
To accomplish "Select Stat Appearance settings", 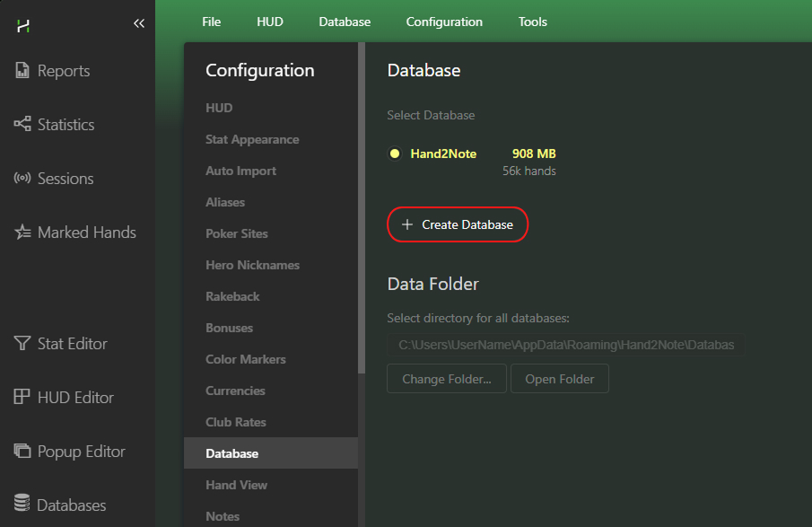I will tap(271, 139).
